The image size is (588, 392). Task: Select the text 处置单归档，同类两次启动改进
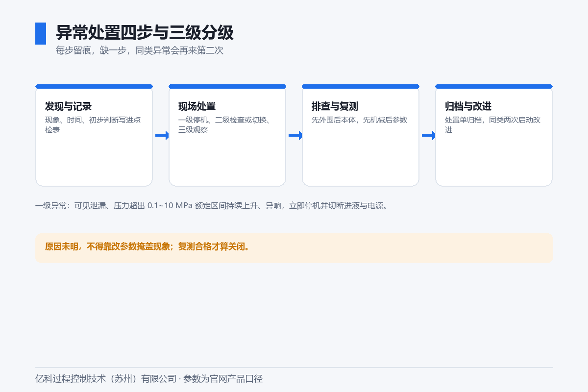coord(493,125)
